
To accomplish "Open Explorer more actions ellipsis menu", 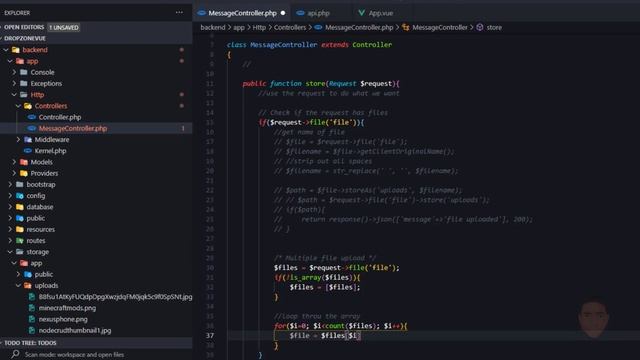I will click(179, 13).
